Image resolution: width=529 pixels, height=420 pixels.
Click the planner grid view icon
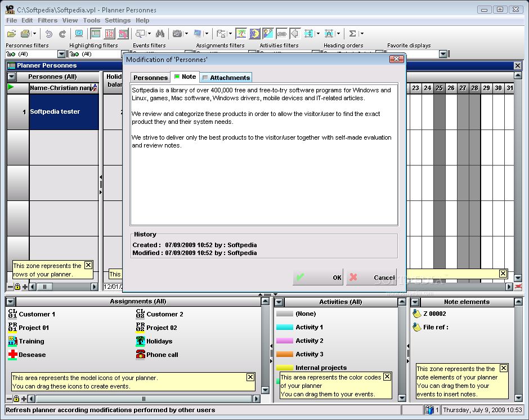(96, 33)
